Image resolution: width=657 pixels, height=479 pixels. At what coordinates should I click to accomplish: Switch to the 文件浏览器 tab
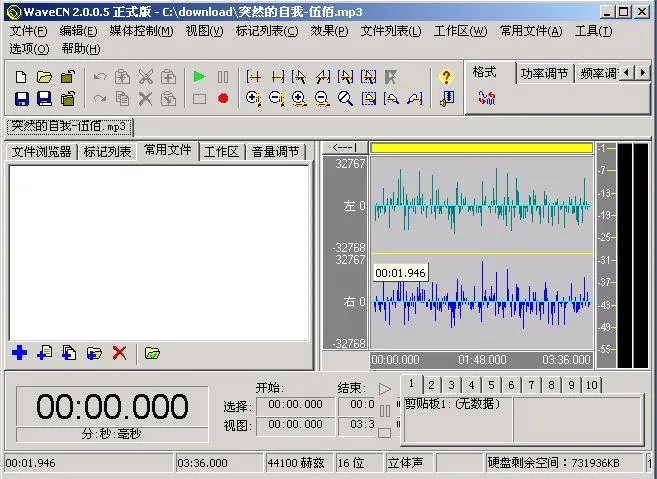pos(41,152)
